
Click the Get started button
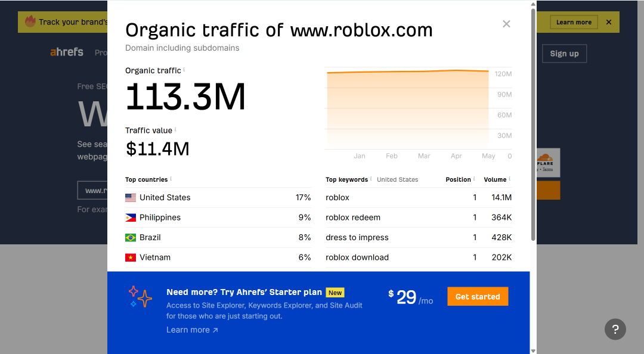click(478, 297)
